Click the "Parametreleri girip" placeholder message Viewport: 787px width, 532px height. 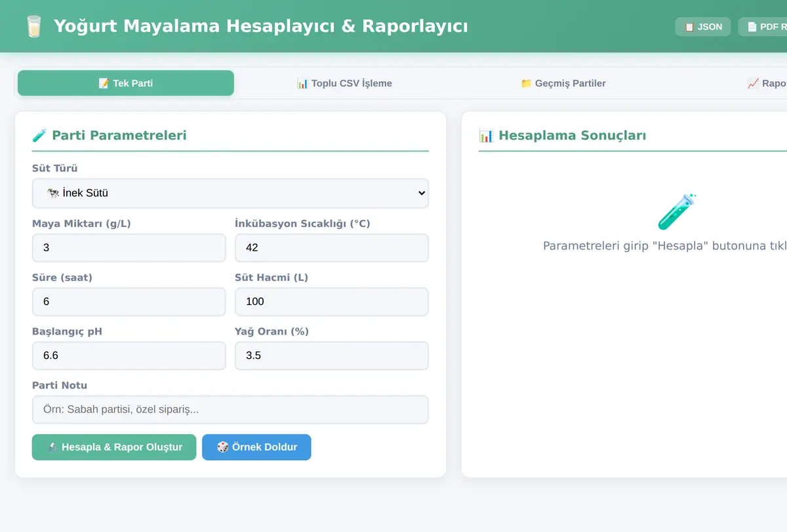[664, 246]
